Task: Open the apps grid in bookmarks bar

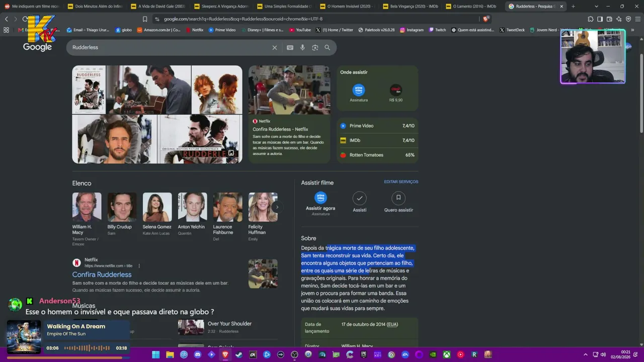Action: [x=6, y=30]
